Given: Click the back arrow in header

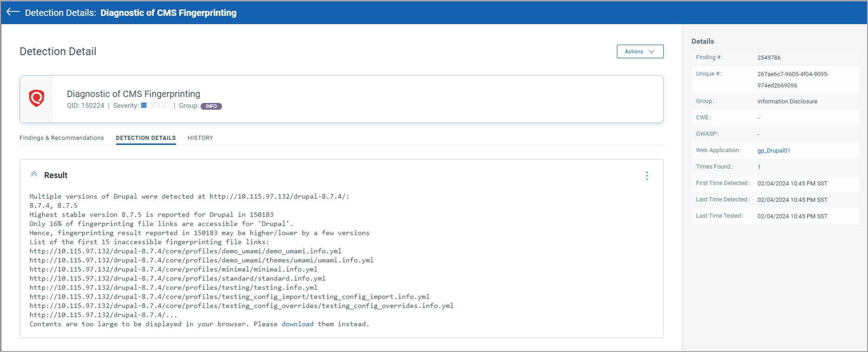Looking at the screenshot, I should (x=13, y=12).
